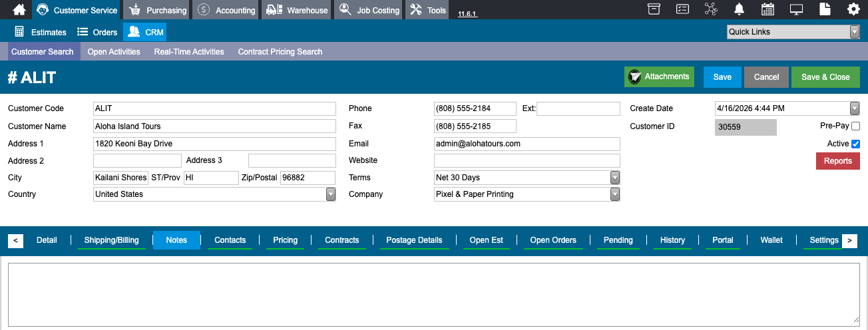Open the calendar icon
This screenshot has height=330, width=868.
point(767,9)
